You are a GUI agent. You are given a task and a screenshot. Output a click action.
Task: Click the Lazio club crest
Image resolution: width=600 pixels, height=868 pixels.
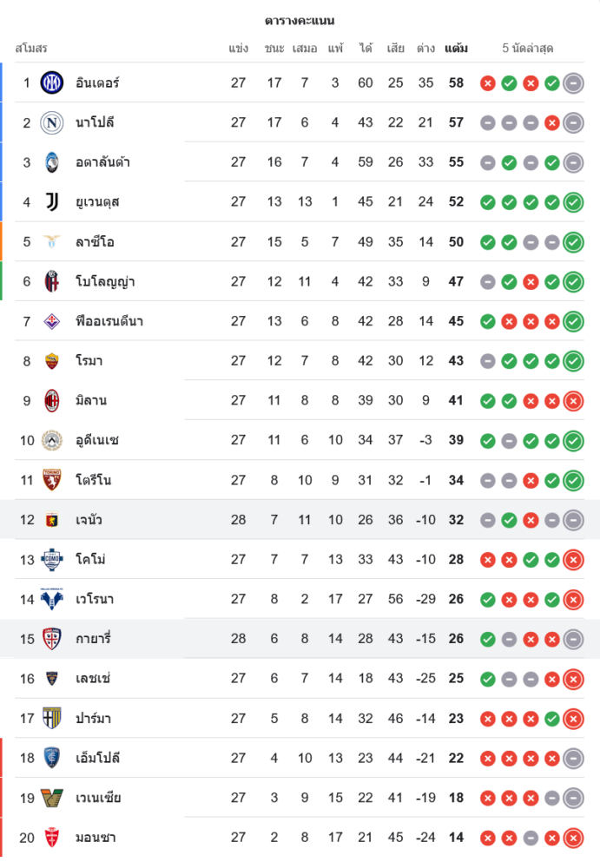(x=52, y=242)
